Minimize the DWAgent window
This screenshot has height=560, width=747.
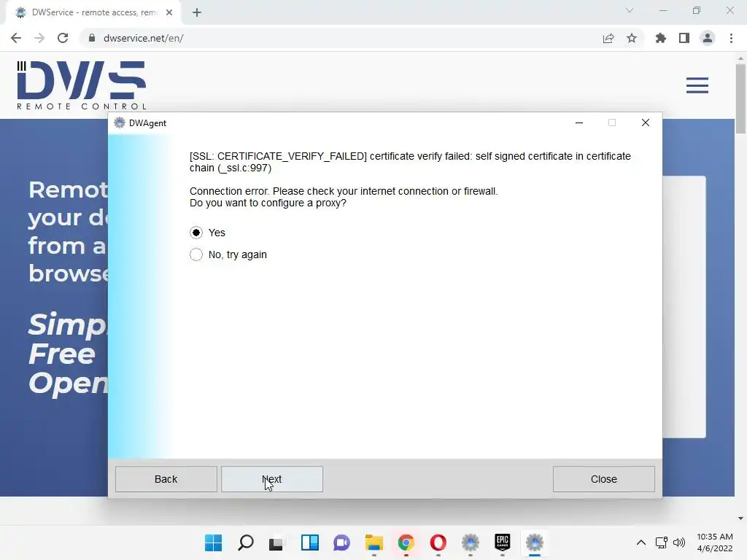pos(579,122)
